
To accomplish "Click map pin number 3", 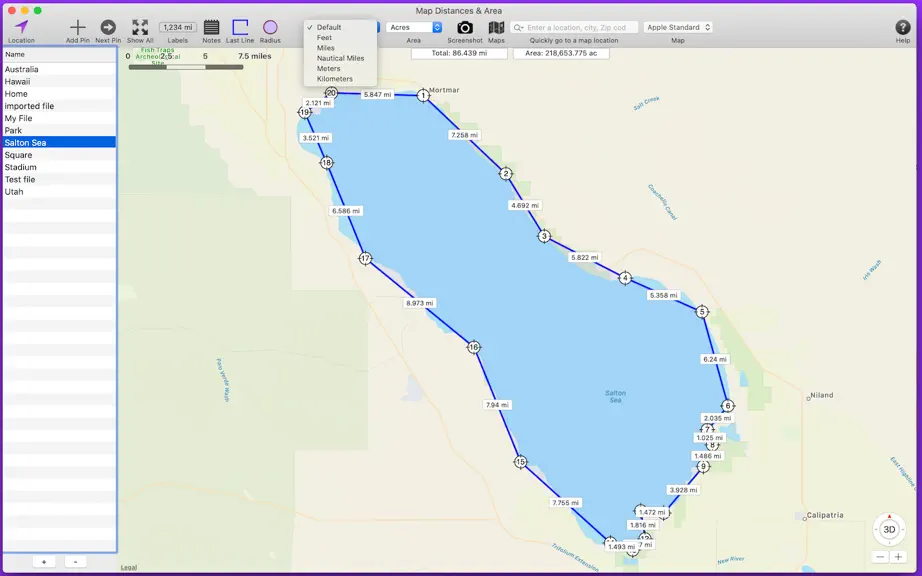I will pyautogui.click(x=544, y=236).
